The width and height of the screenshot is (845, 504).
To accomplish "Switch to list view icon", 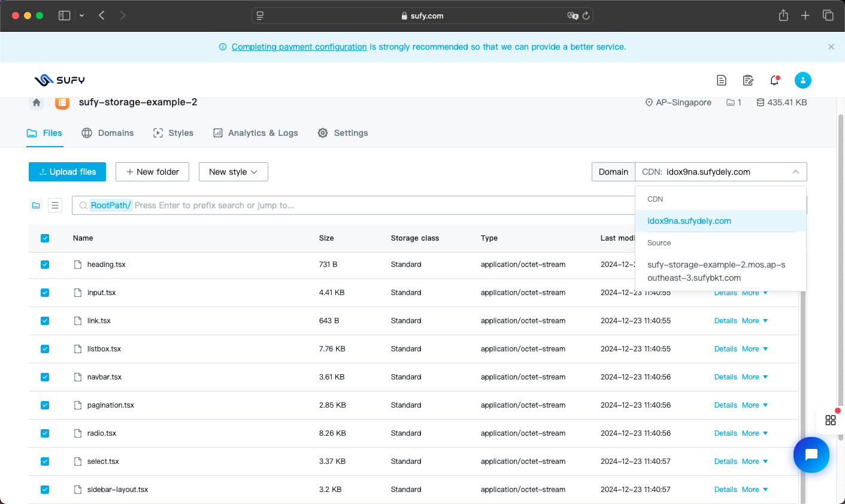I will click(x=55, y=205).
